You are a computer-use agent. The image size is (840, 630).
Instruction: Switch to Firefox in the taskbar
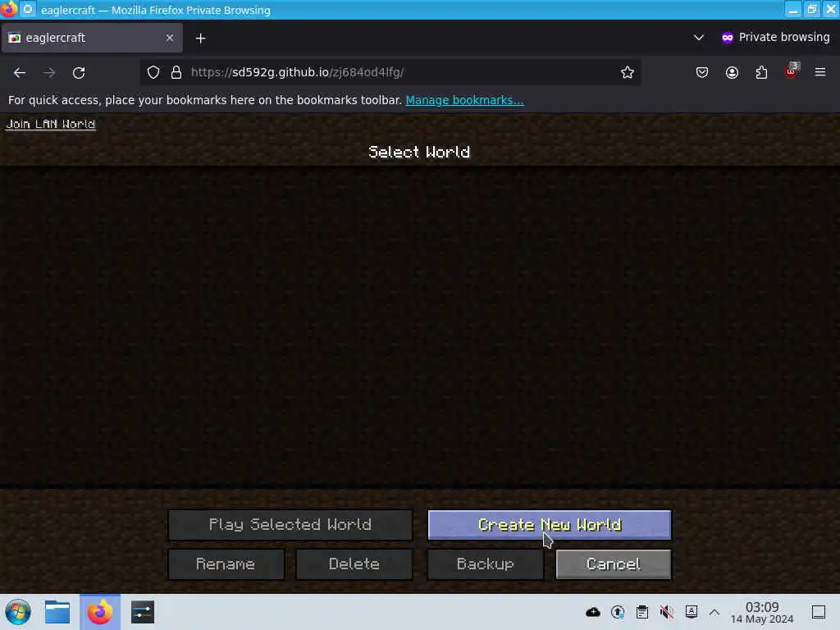(100, 612)
